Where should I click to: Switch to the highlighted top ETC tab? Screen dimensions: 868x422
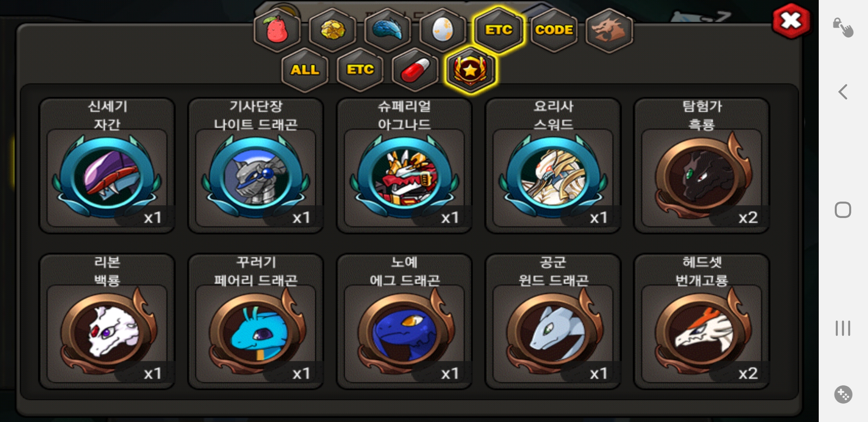[499, 30]
